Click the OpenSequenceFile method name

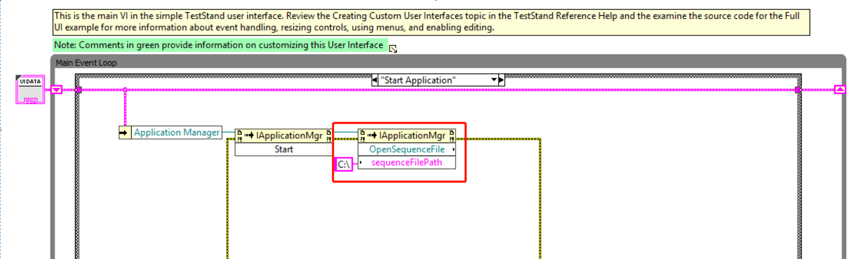coord(407,149)
